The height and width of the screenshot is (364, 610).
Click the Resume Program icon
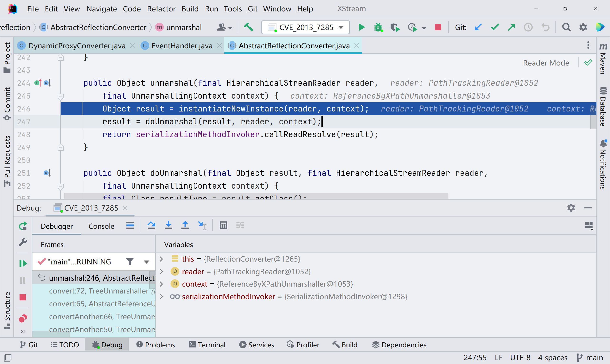pyautogui.click(x=23, y=263)
